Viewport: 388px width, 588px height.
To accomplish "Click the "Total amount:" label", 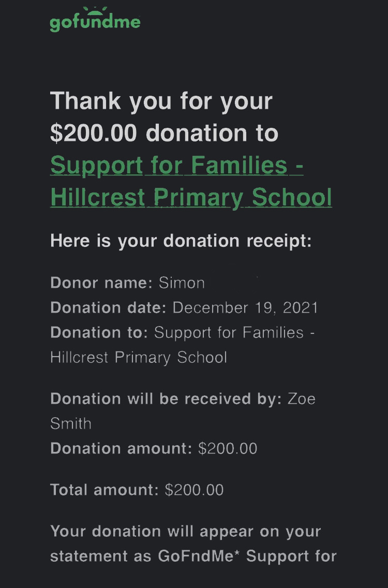I will [x=105, y=490].
